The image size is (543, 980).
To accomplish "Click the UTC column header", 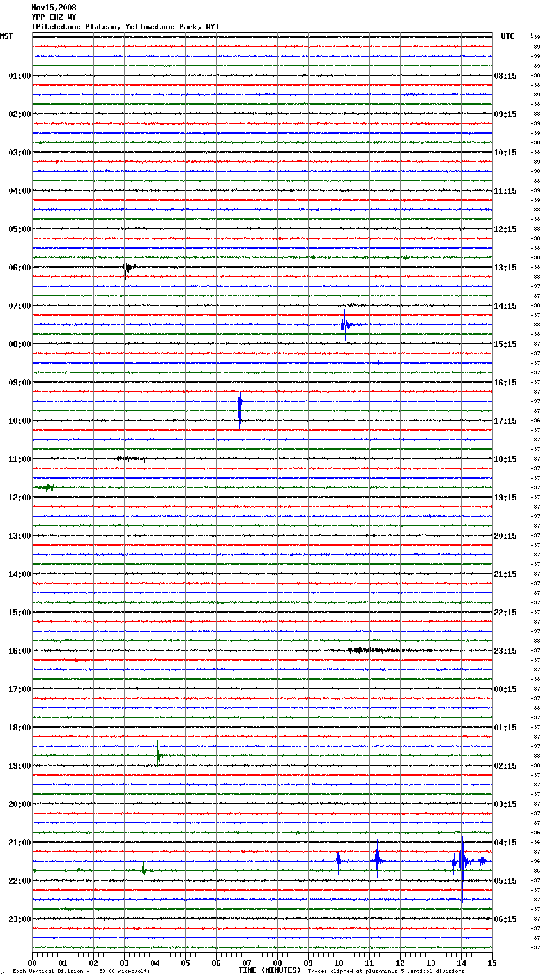I will 507,36.
